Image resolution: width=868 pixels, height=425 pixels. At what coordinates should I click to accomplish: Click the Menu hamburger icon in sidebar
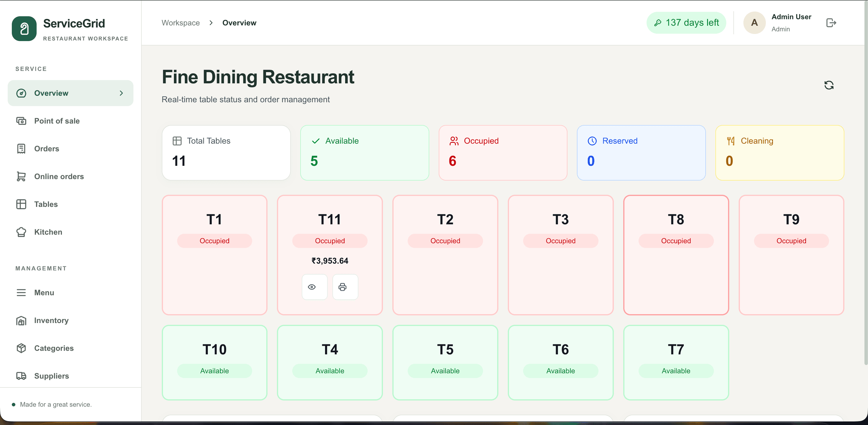click(x=21, y=292)
